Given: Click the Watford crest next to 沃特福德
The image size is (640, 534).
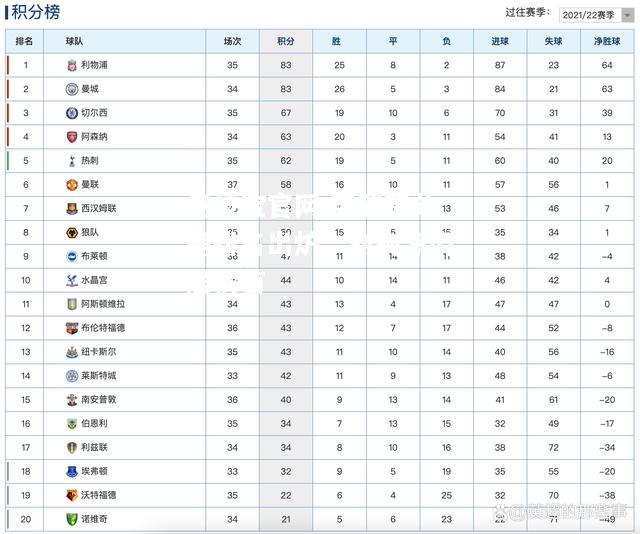Looking at the screenshot, I should 72,495.
